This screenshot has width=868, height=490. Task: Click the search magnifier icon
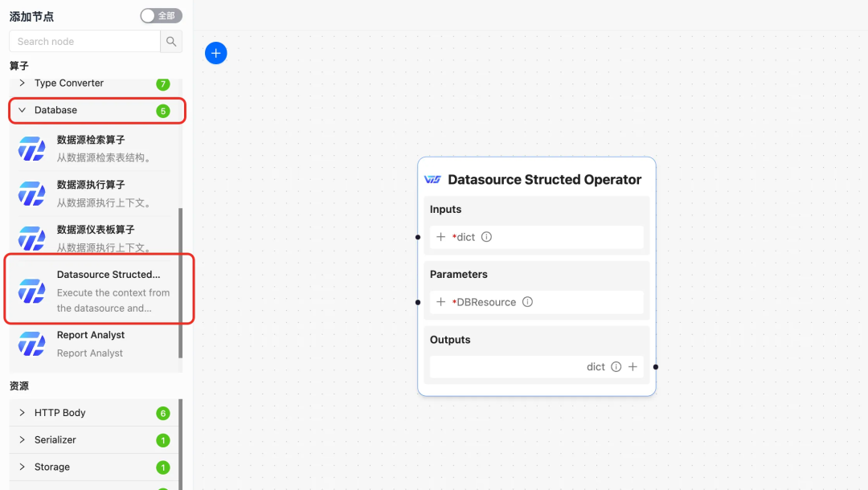(x=171, y=42)
